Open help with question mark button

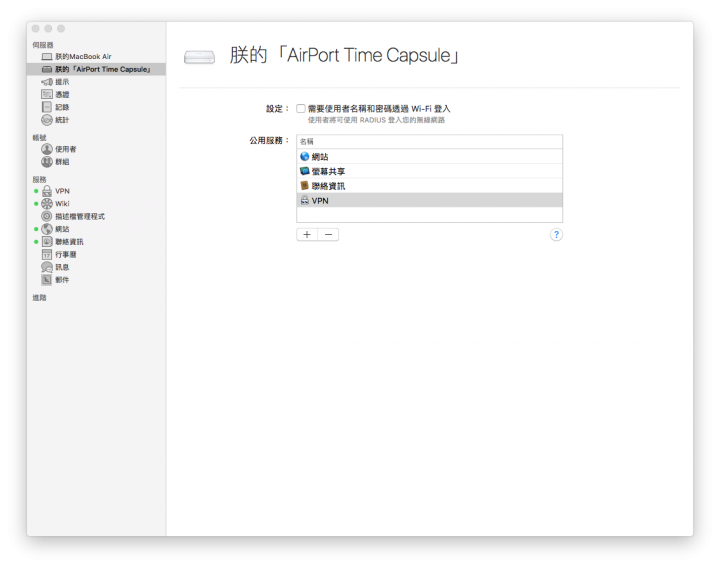coord(556,235)
